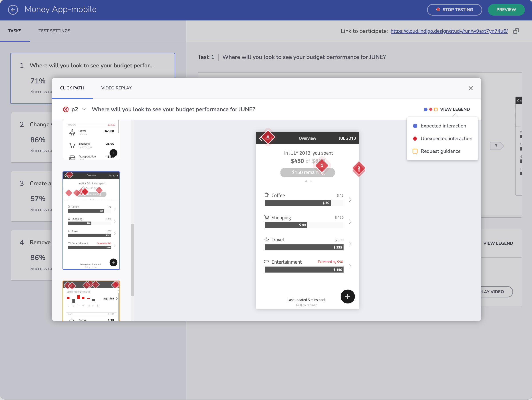Click the JUL 2013 header label

coord(347,138)
